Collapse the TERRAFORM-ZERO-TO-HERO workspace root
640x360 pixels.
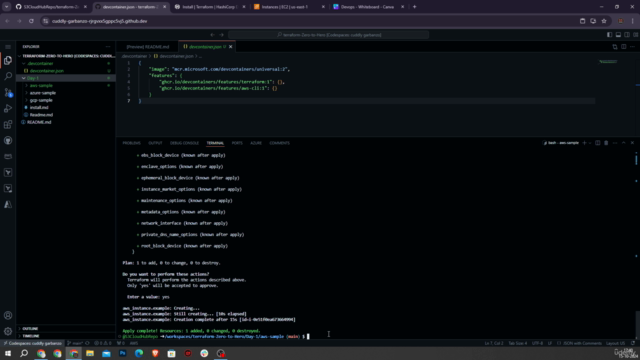67,56
